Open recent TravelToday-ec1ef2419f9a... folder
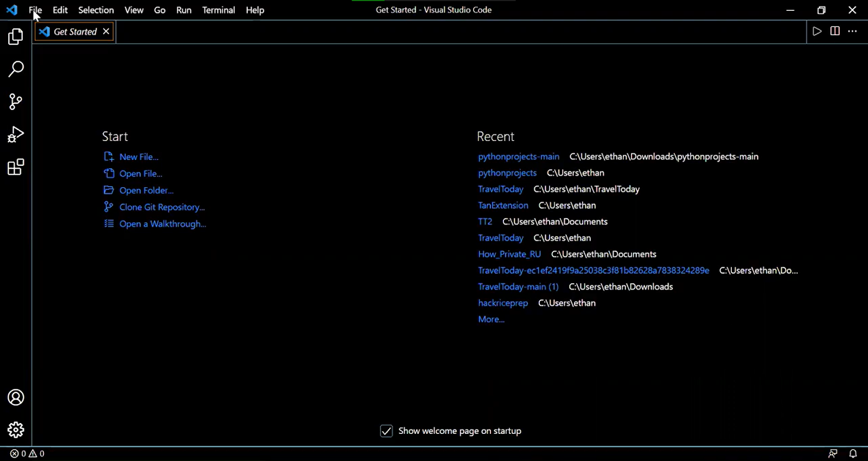Viewport: 868px width, 461px height. click(593, 271)
